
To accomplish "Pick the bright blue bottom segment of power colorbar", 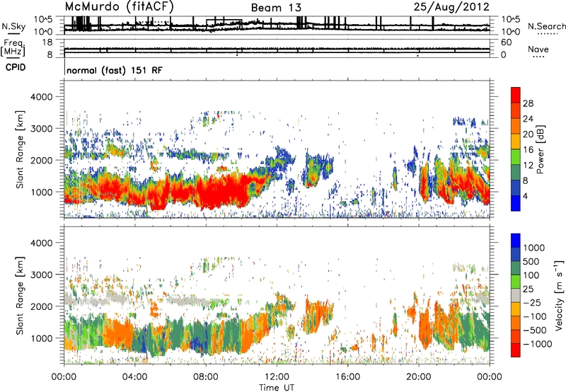I will [516, 203].
